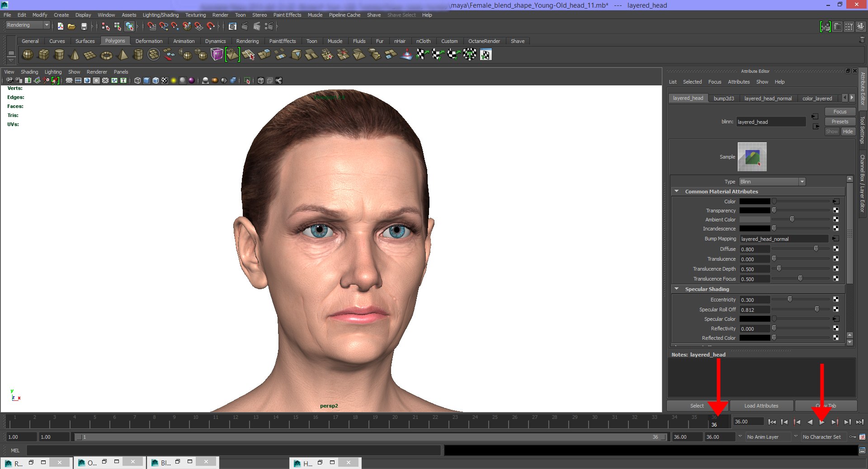Switch to the bump2d3 attribute tab

click(x=724, y=98)
